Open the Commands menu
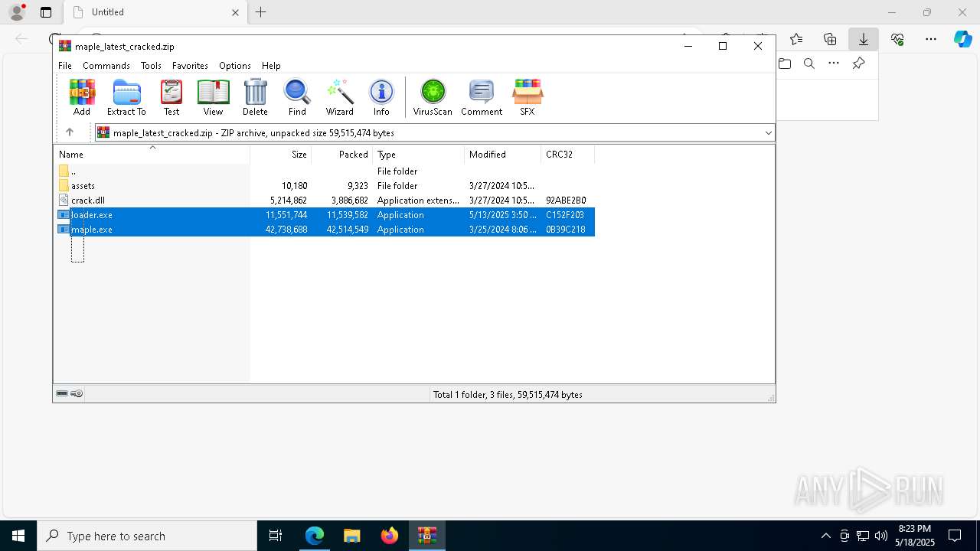This screenshot has height=551, width=980. tap(106, 66)
